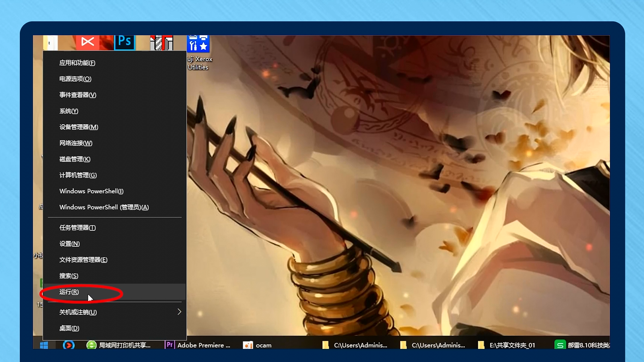644x362 pixels.
Task: Choose the System (系统) menu entry
Action: point(115,111)
